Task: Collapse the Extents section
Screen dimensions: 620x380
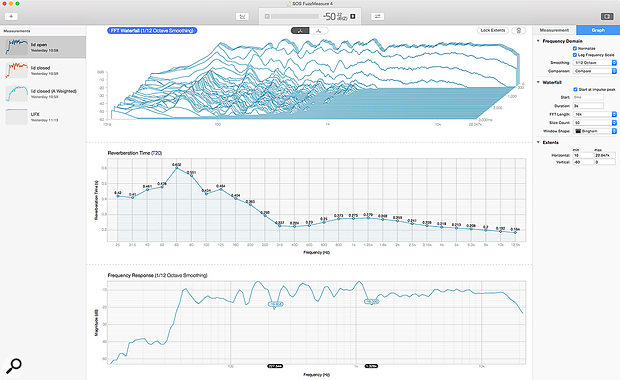Action: [538, 142]
